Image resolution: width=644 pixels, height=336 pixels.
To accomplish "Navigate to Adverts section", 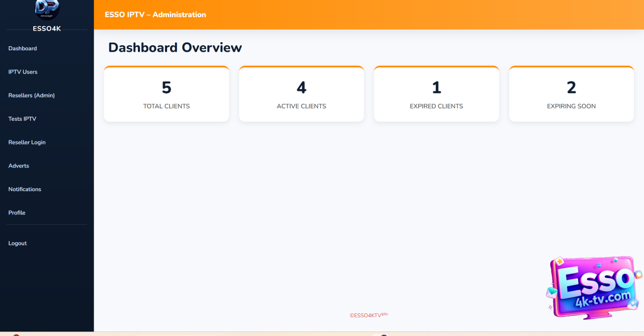I will (19, 166).
